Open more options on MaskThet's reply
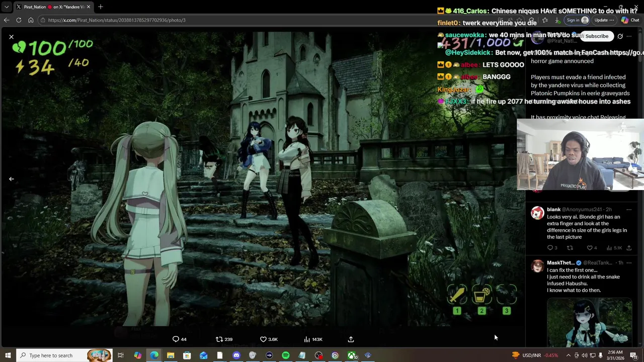 629,263
